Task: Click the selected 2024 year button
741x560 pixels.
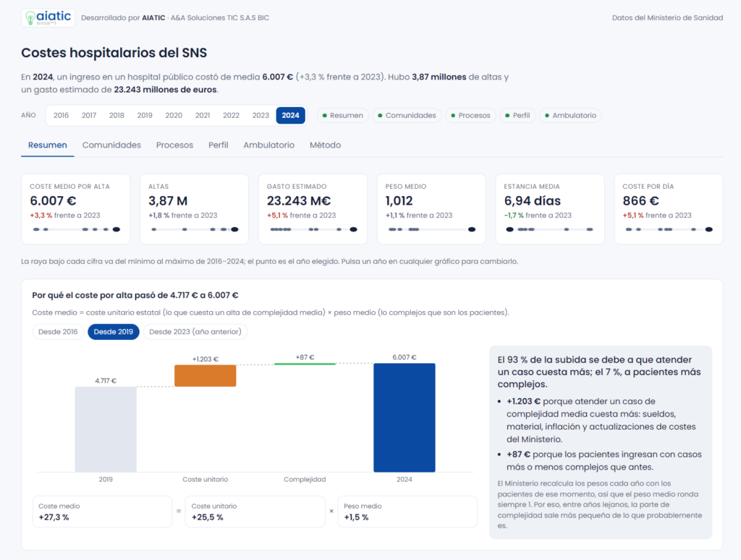Action: click(291, 115)
